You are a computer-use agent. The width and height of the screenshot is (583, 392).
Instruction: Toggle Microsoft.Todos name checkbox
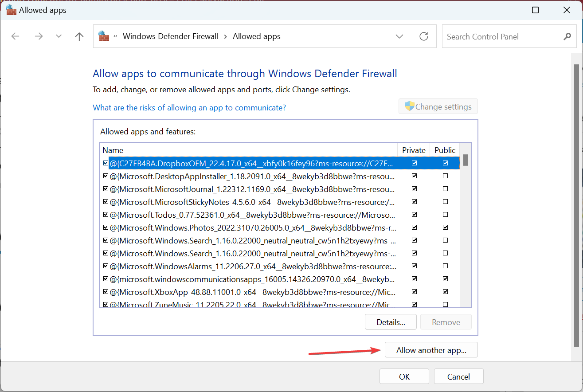[106, 215]
